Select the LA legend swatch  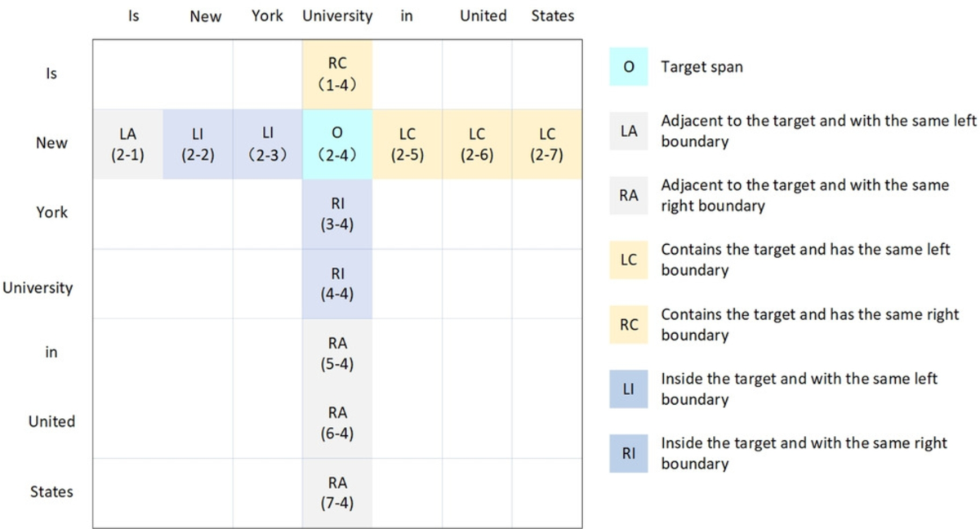coord(628,131)
